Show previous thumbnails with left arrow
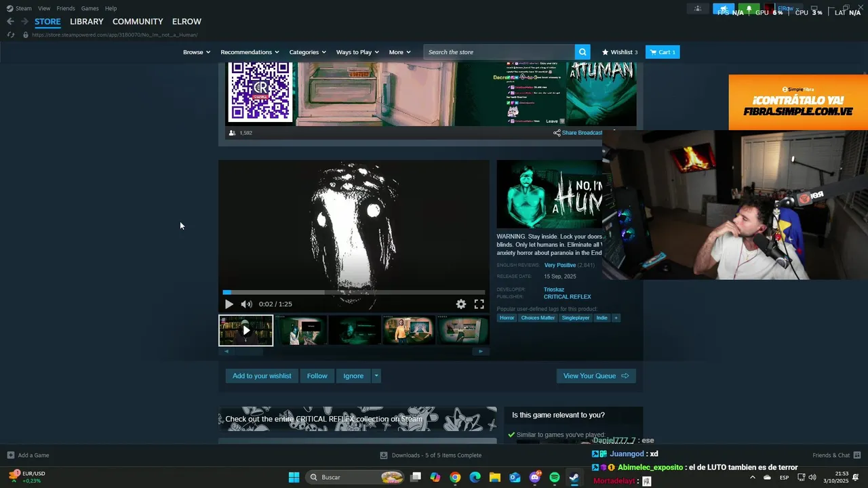The image size is (868, 488). (226, 351)
